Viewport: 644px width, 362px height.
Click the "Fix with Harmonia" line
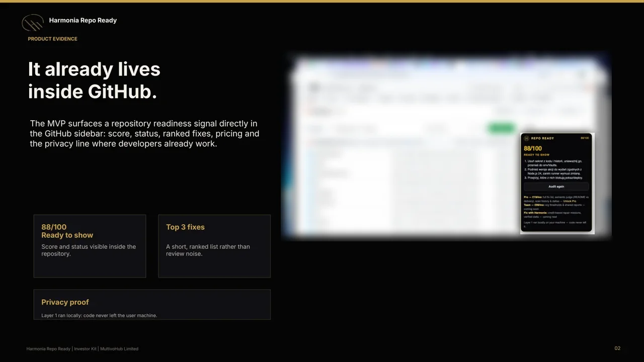(552, 215)
